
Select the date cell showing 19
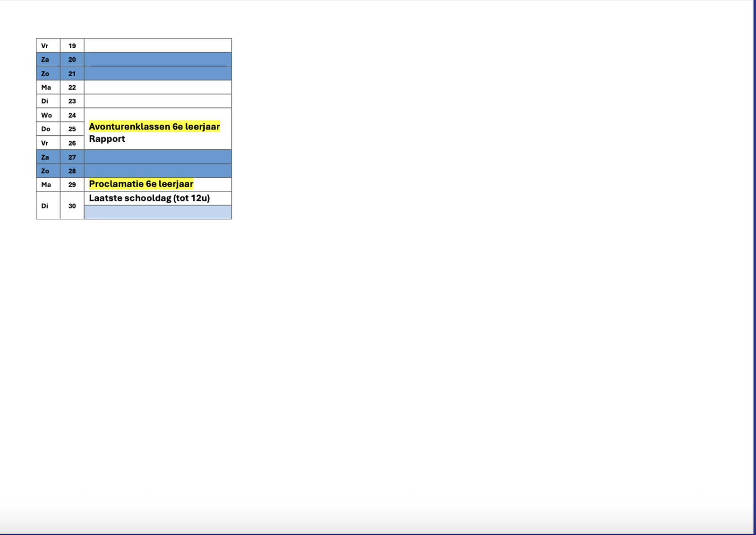click(x=72, y=46)
